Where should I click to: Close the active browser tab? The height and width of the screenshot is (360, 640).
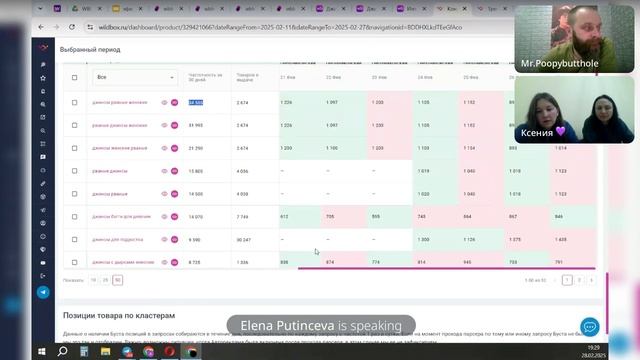464,9
